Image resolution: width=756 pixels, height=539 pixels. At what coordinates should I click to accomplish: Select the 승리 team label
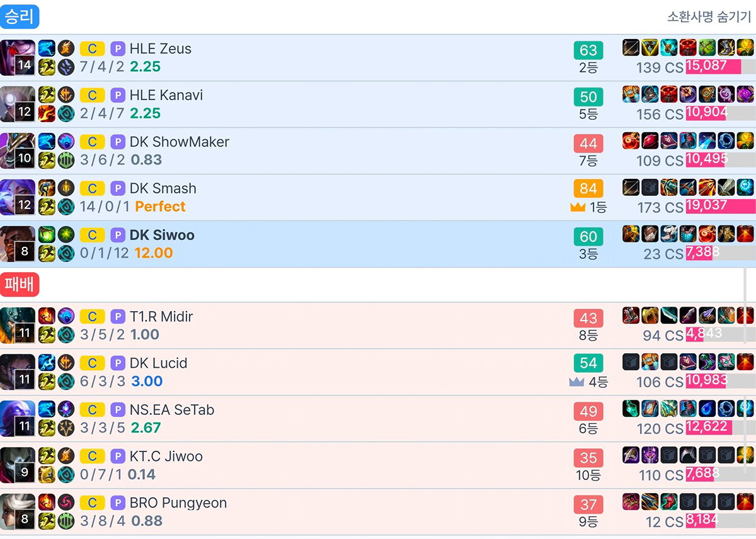(20, 17)
